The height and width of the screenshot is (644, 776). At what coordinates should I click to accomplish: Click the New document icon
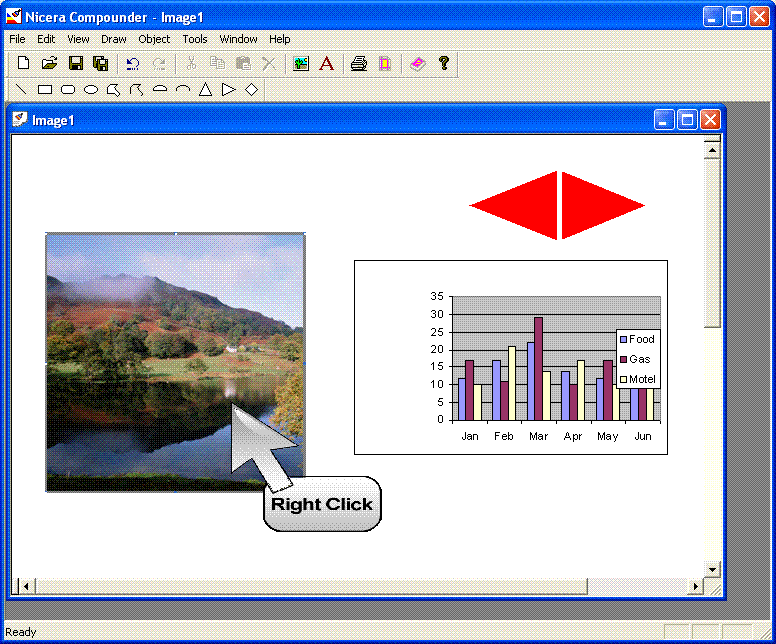[x=24, y=64]
